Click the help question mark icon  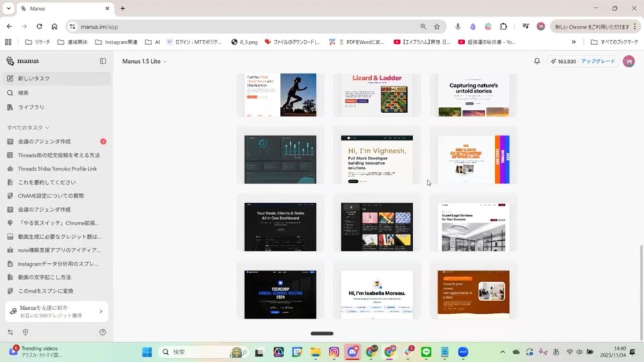point(103,332)
